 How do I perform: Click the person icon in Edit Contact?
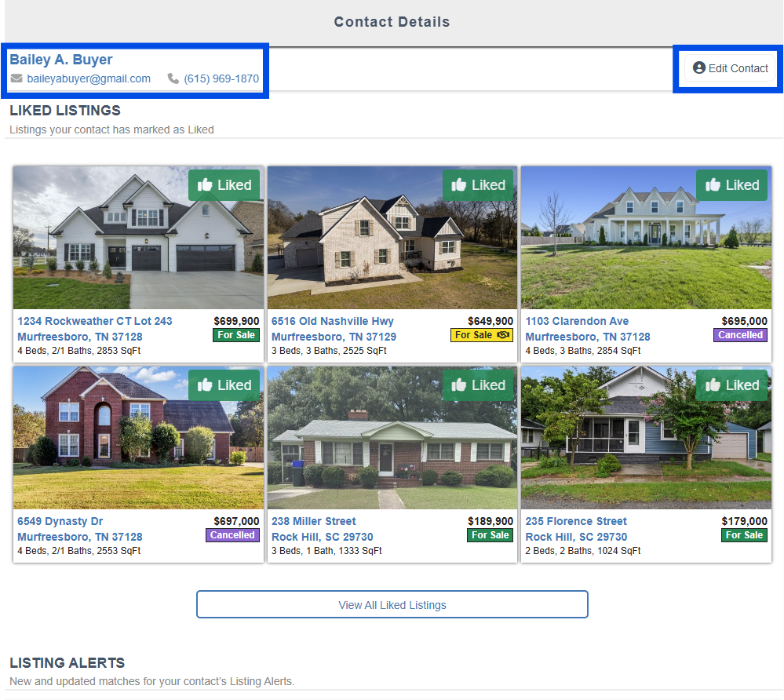click(699, 68)
